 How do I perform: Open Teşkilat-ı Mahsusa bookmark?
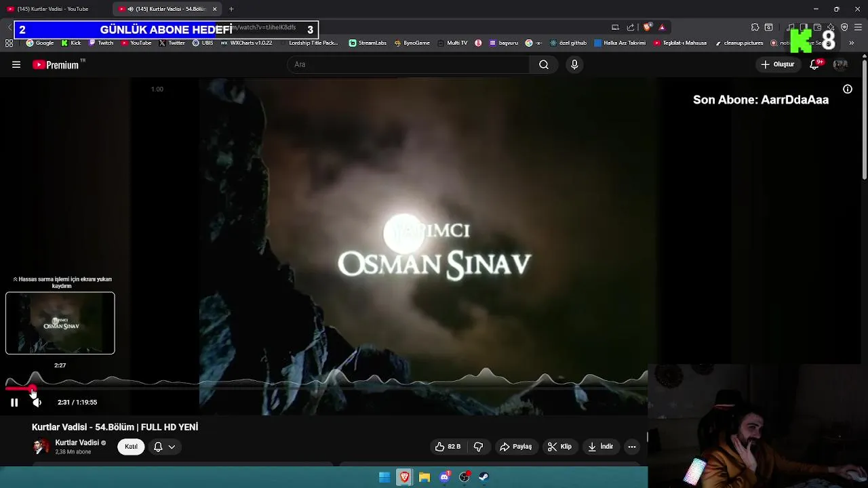pos(680,43)
